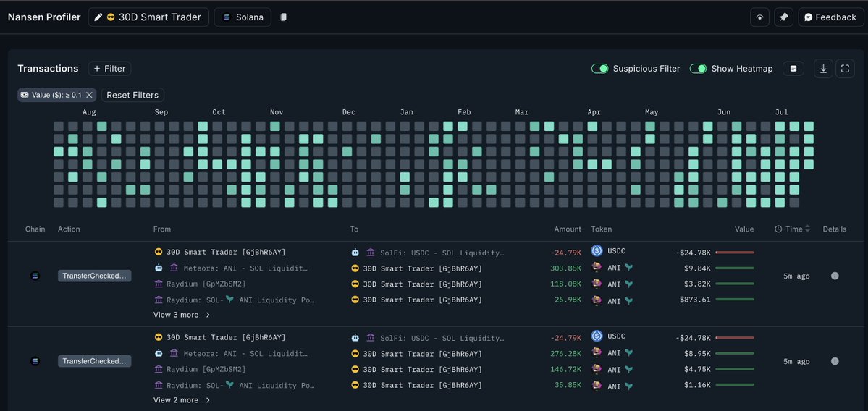
Task: Open 30D Smart Trader [GjBhR6AY] sender in first transaction
Action: tap(226, 253)
